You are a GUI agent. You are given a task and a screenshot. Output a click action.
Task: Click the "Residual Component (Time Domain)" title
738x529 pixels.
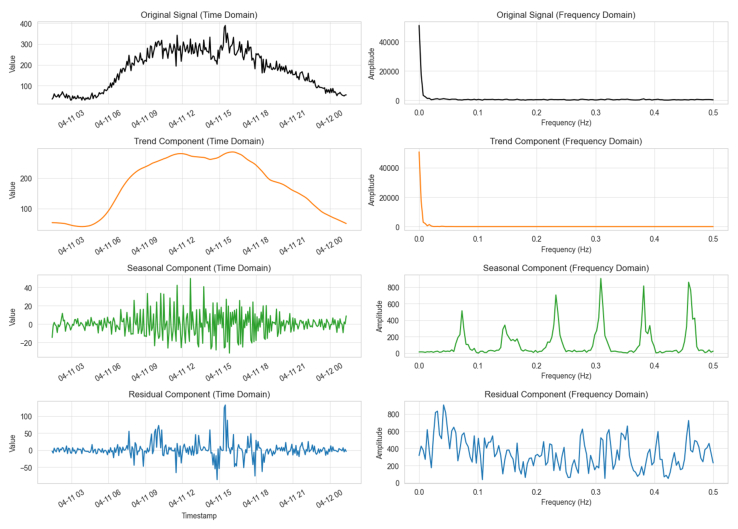(x=197, y=395)
